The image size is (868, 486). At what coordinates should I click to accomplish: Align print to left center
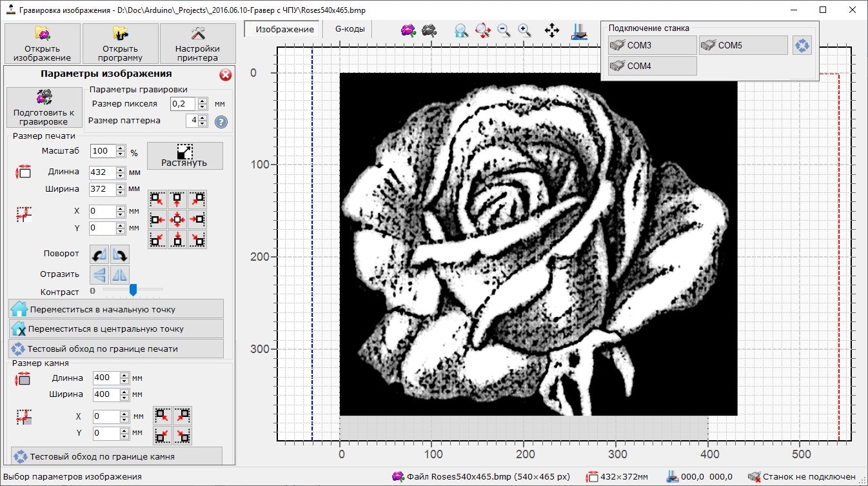click(x=158, y=219)
